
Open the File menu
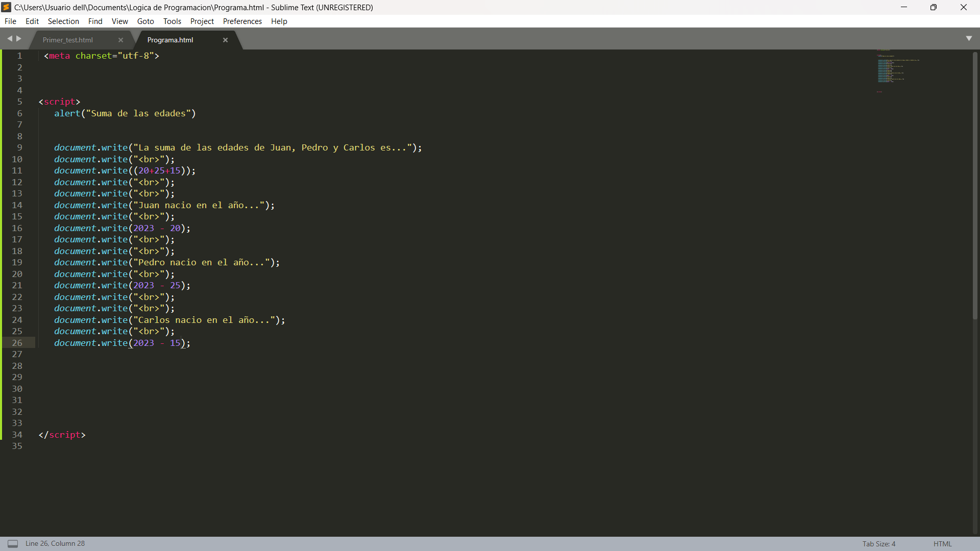click(x=10, y=21)
